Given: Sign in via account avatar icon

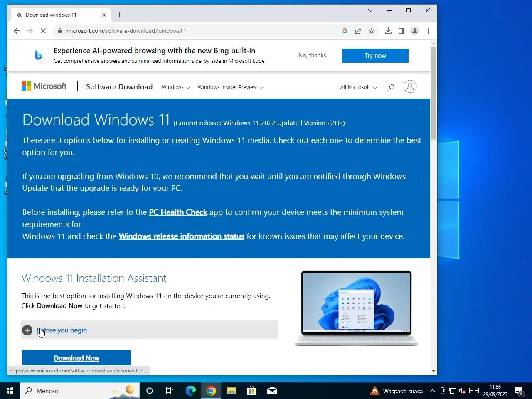Looking at the screenshot, I should click(x=410, y=86).
